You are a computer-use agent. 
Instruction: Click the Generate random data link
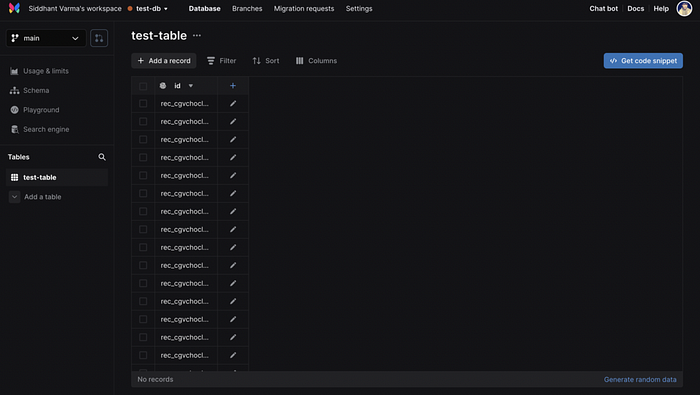(640, 379)
